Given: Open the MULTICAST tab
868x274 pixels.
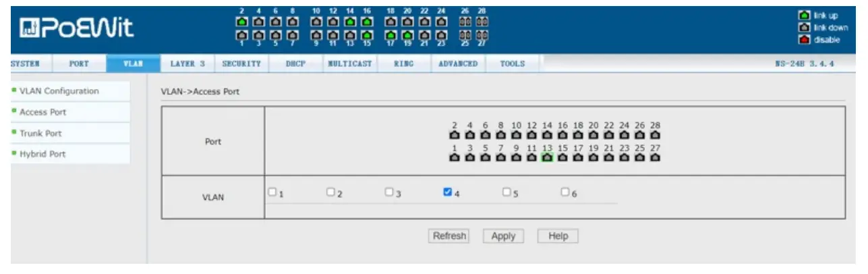Looking at the screenshot, I should 349,63.
